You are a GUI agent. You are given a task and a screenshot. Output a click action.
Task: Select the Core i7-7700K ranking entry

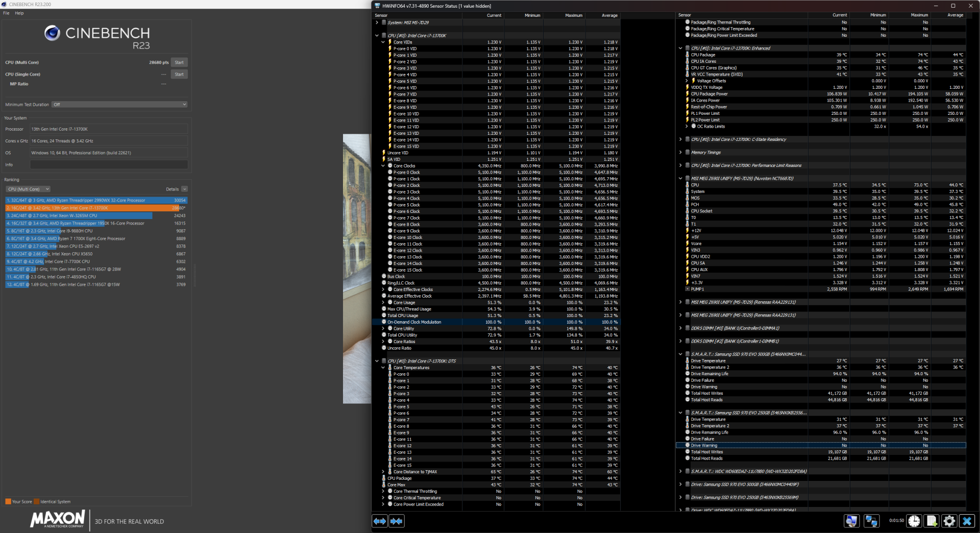pyautogui.click(x=96, y=261)
